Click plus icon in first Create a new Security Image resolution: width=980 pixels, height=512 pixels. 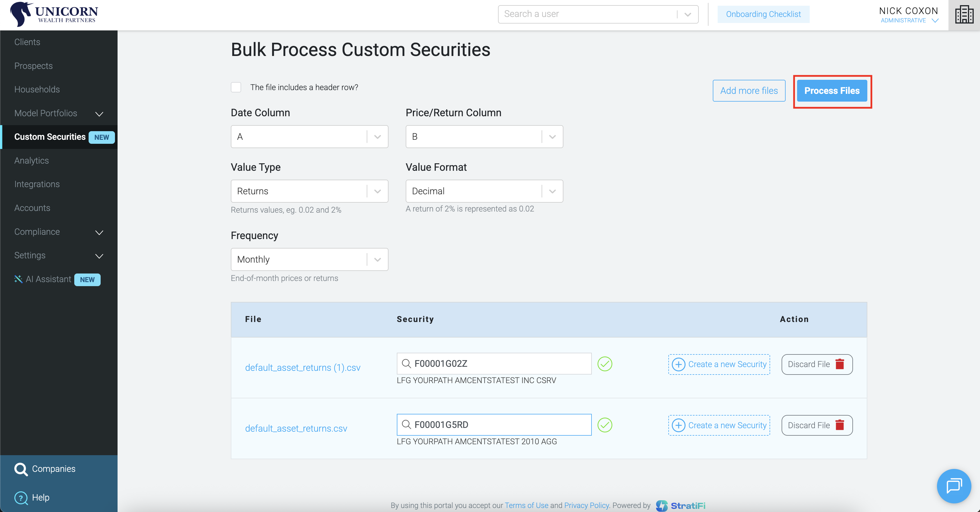coord(678,364)
